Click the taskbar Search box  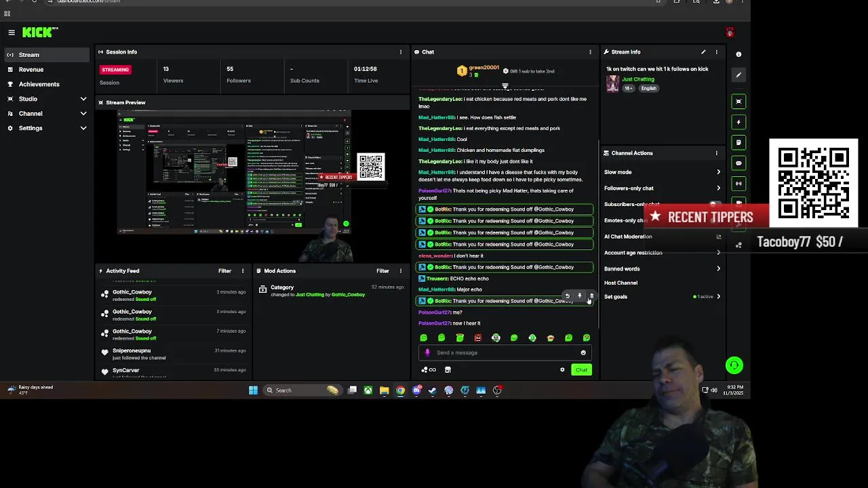coord(302,390)
